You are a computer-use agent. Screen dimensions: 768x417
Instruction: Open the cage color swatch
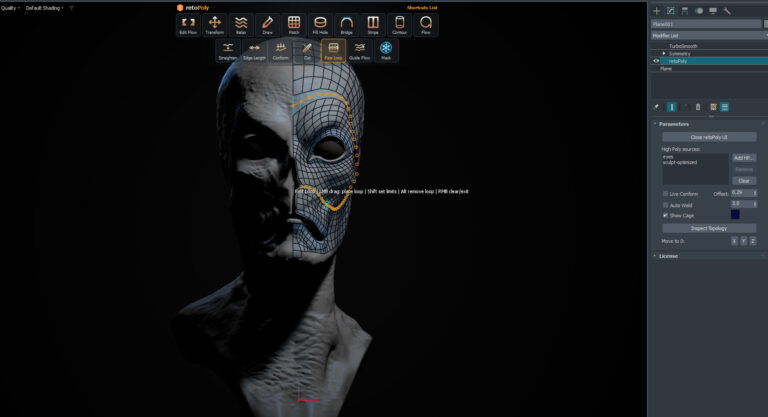[735, 215]
